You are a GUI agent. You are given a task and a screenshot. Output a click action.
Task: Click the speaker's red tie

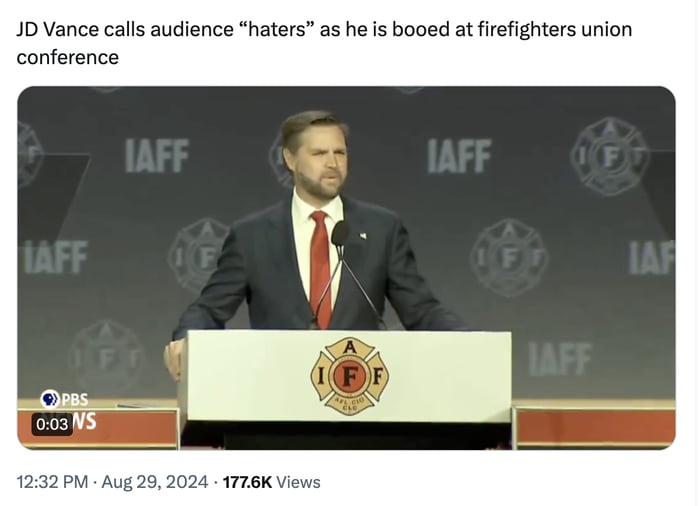320,267
